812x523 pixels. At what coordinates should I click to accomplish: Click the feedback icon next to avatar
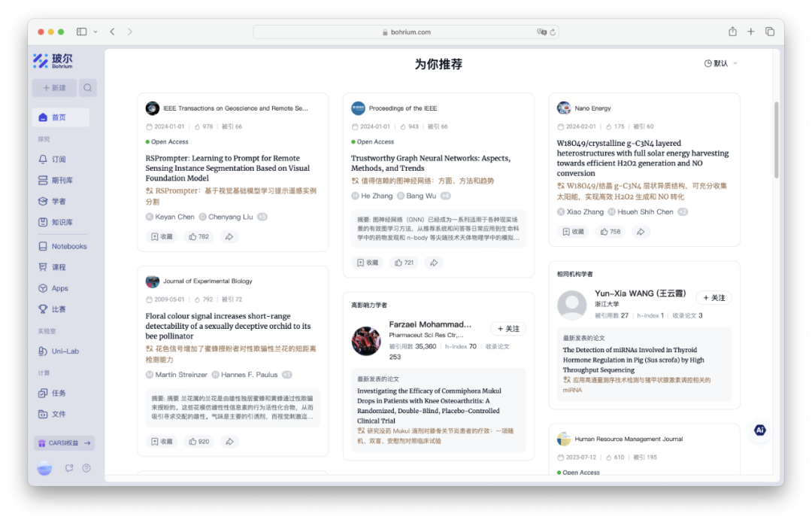(69, 468)
